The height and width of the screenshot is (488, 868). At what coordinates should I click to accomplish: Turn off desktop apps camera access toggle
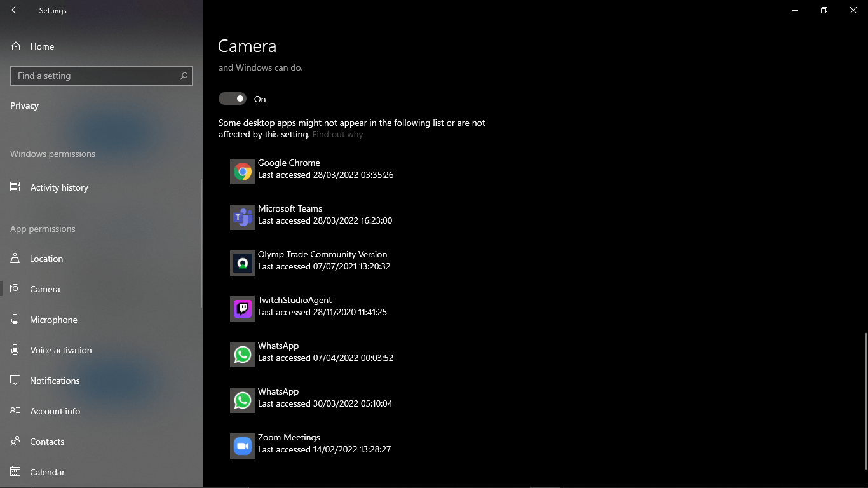click(233, 98)
